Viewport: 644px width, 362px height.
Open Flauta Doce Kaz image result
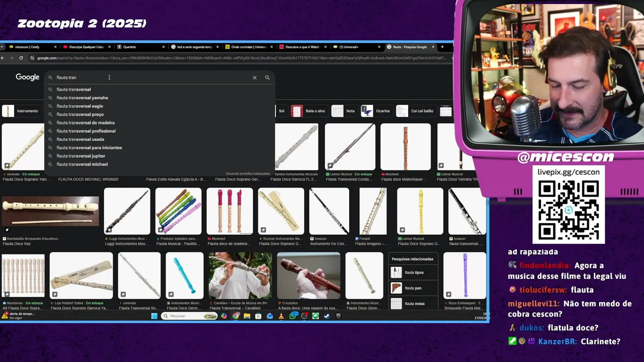(x=50, y=211)
